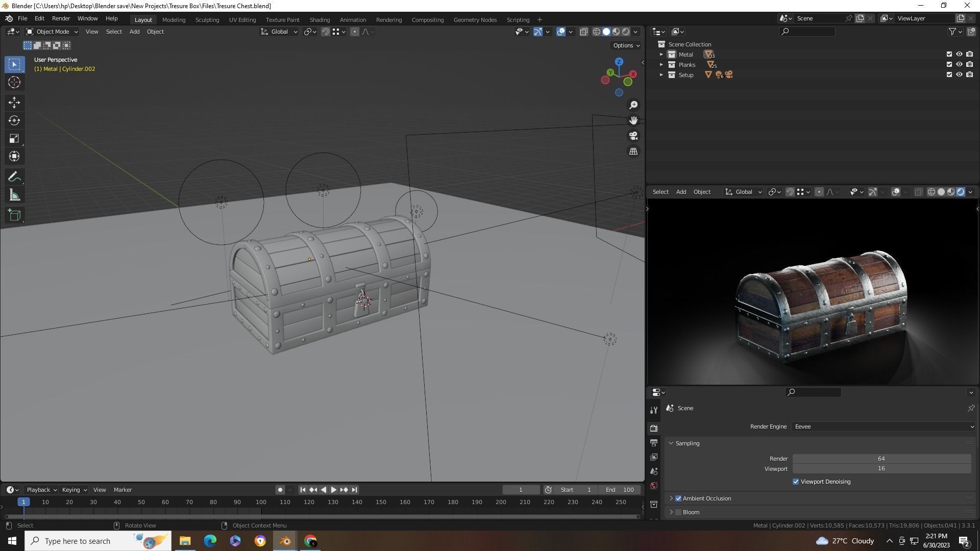Open the Playback popover in timeline

pos(41,490)
